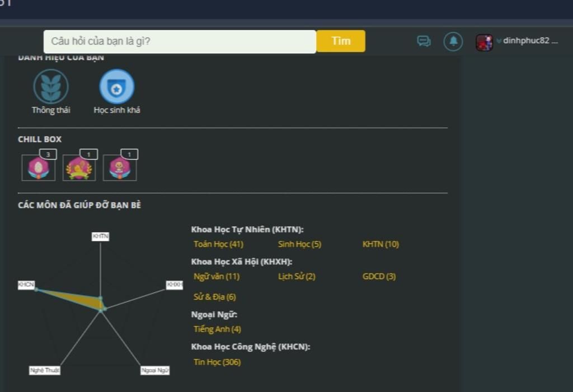Click the Học sinh khá badge caption

click(117, 110)
